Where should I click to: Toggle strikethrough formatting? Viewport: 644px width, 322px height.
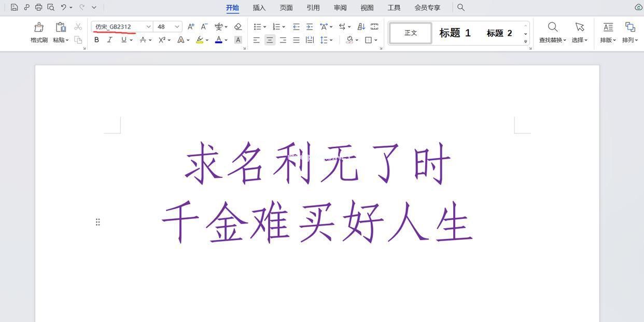[x=143, y=40]
